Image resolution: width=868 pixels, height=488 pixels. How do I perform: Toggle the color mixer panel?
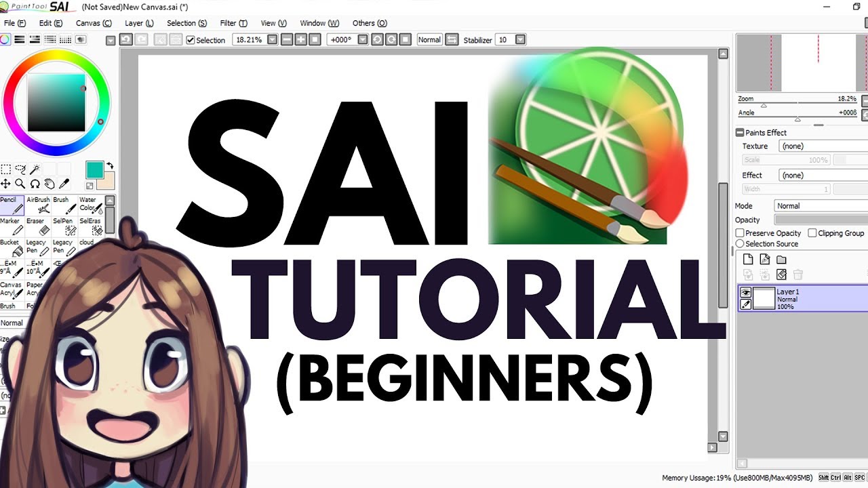click(x=51, y=40)
